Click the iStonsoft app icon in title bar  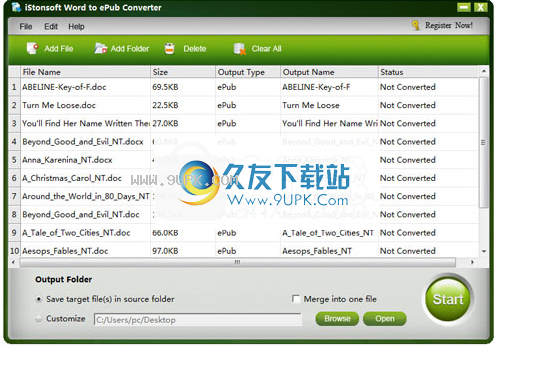coord(16,7)
